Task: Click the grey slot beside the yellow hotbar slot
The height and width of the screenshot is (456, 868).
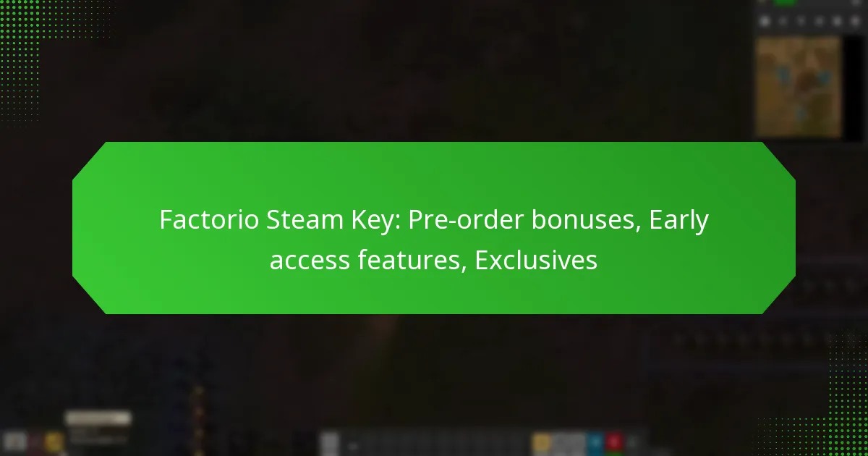Action: tap(569, 443)
